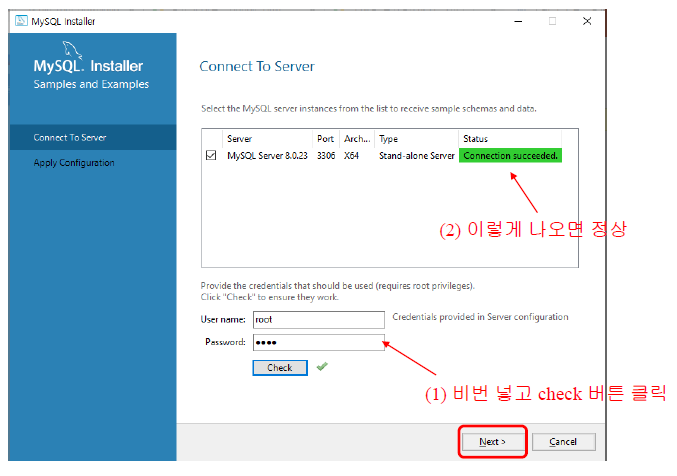Click the Samples and Examples subtitle

[x=91, y=84]
